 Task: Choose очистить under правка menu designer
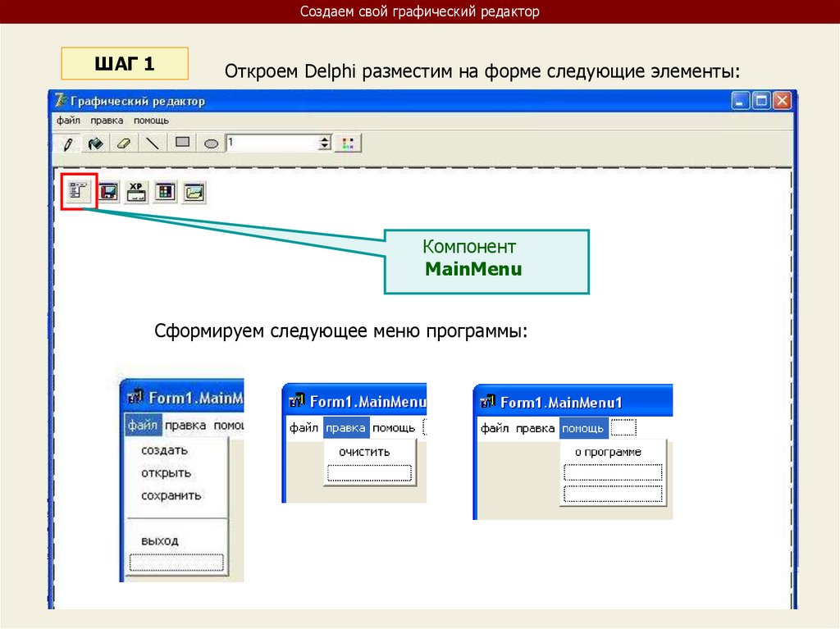point(364,452)
